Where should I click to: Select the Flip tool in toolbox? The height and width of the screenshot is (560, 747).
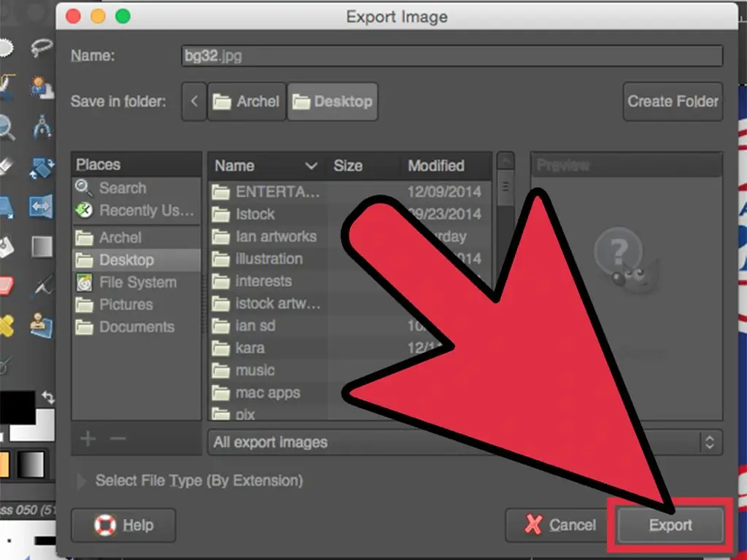coord(41,206)
